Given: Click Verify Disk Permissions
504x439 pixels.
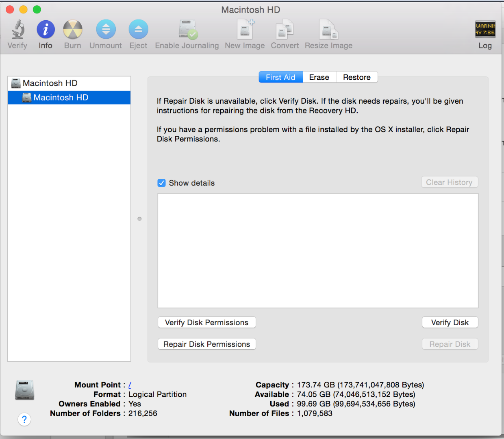Looking at the screenshot, I should pyautogui.click(x=206, y=322).
